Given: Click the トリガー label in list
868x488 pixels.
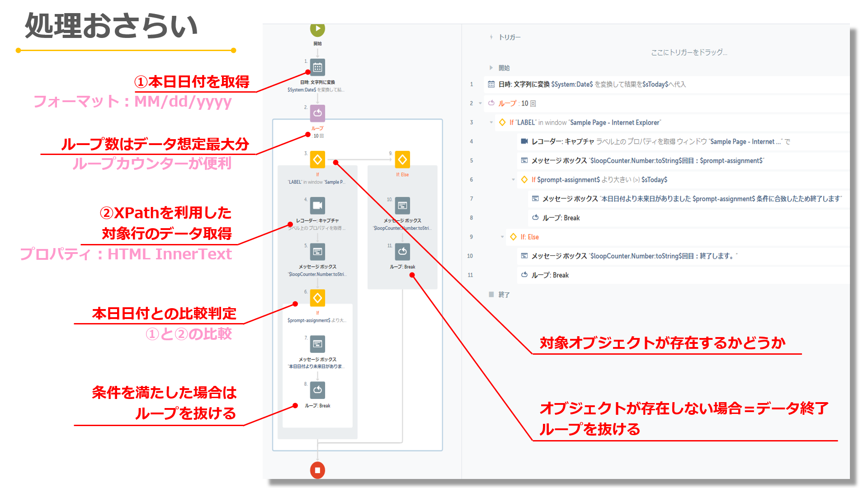Looking at the screenshot, I should [x=509, y=37].
